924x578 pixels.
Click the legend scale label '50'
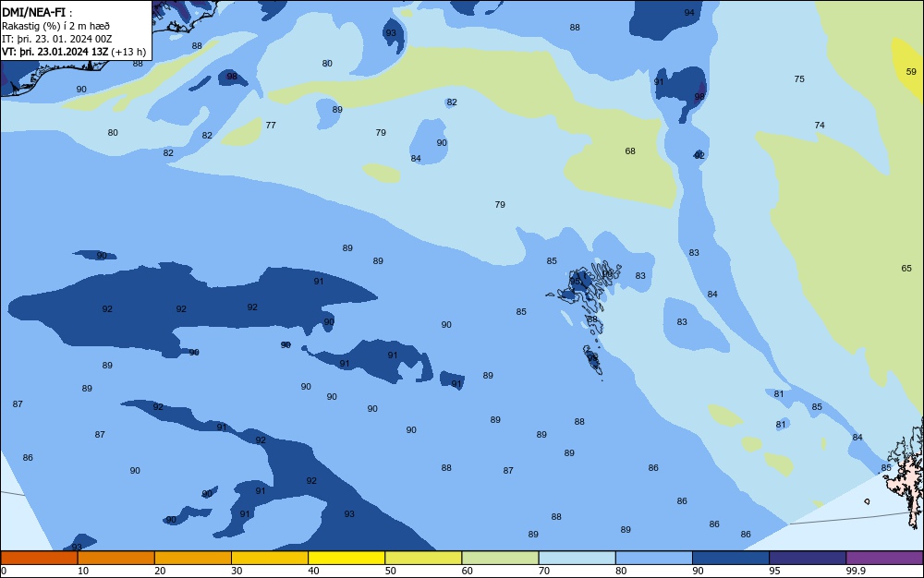click(x=390, y=571)
